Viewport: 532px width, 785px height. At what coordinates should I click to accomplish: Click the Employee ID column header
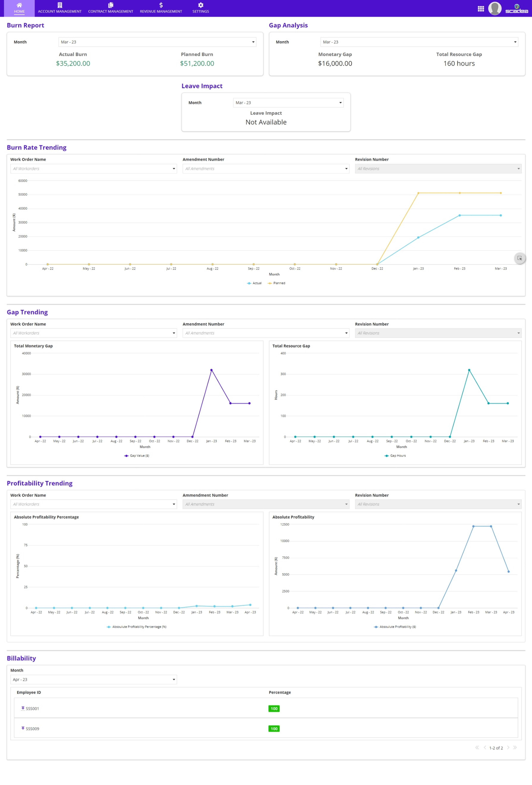pyautogui.click(x=29, y=692)
